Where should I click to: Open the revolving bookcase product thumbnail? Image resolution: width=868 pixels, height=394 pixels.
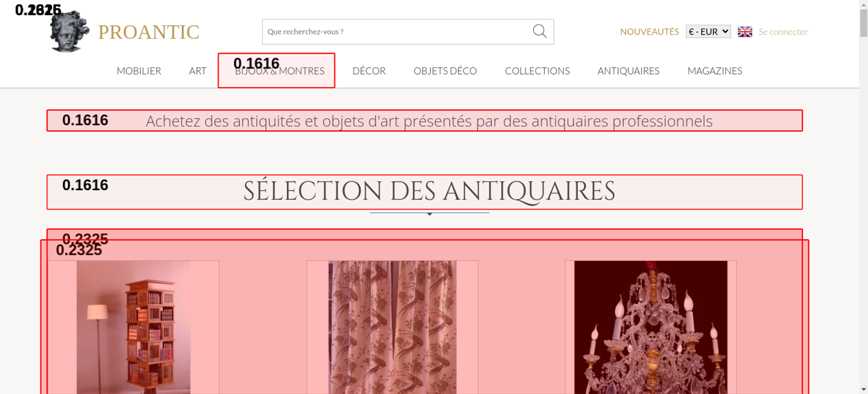[134, 327]
